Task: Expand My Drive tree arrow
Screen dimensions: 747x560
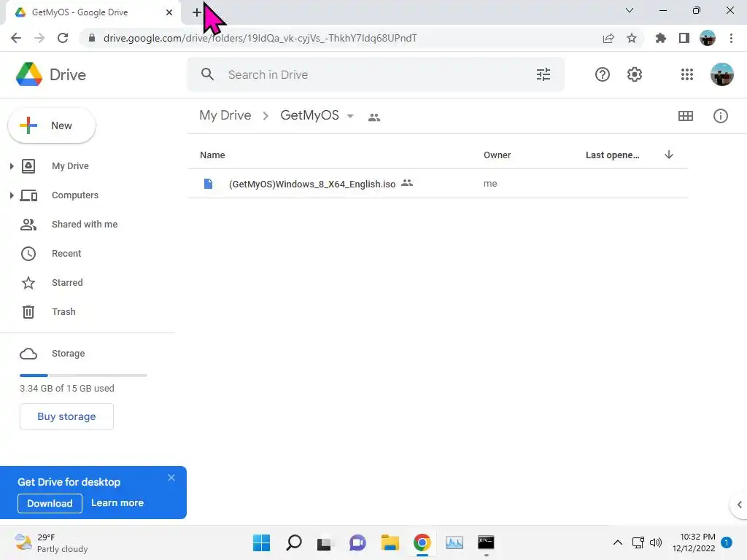Action: coord(12,166)
